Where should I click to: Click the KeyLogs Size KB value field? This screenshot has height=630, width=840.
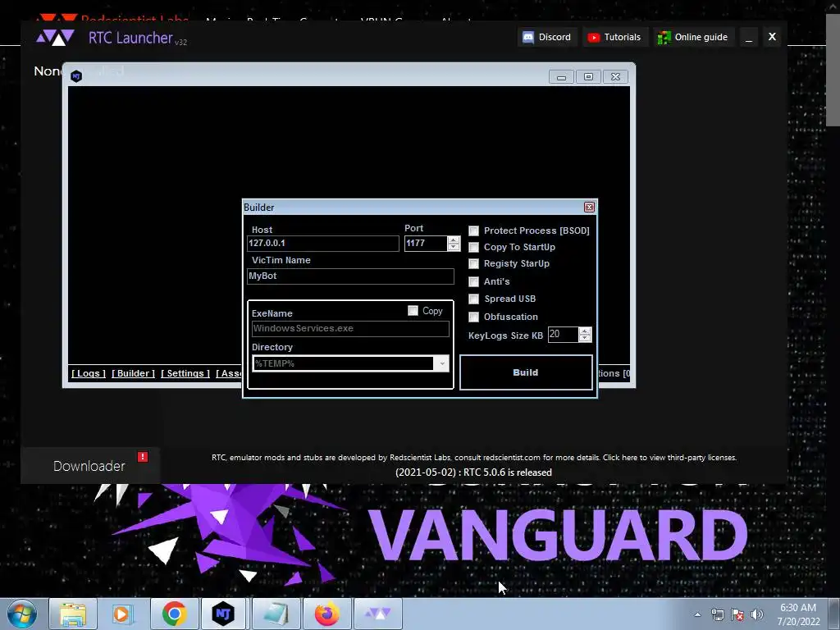point(563,335)
